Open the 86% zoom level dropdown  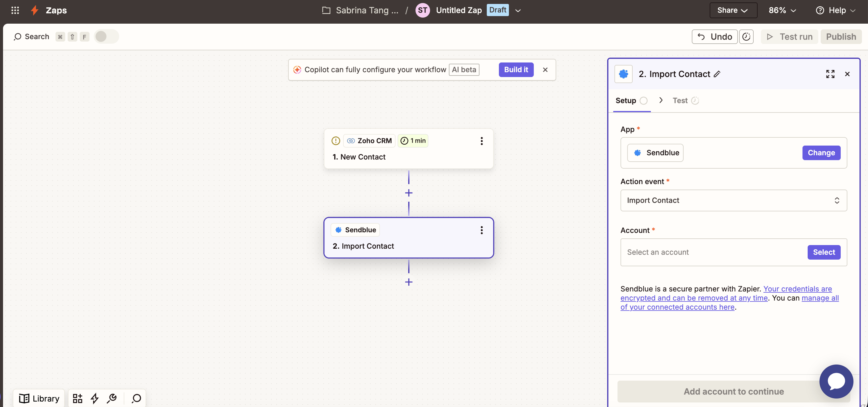click(x=782, y=10)
